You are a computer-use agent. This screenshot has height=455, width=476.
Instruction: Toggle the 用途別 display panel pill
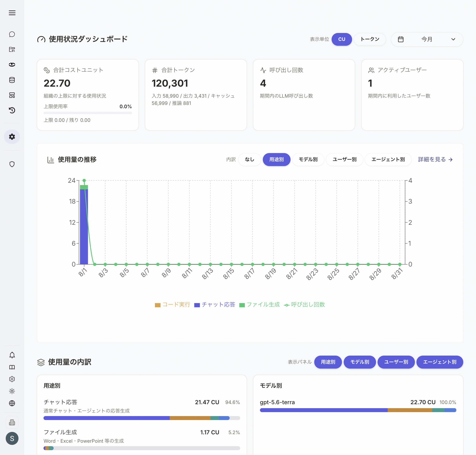(328, 362)
